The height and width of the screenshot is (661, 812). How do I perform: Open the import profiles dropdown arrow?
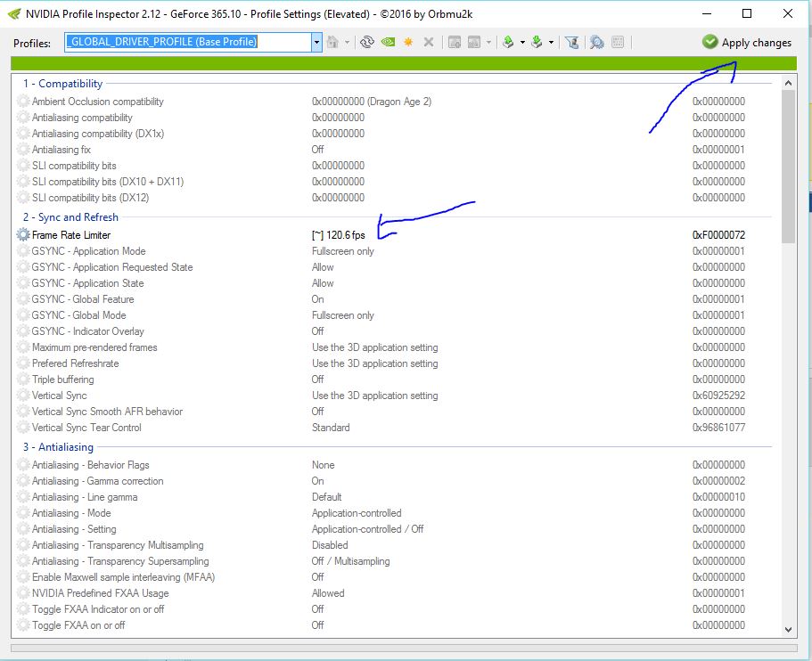(551, 43)
